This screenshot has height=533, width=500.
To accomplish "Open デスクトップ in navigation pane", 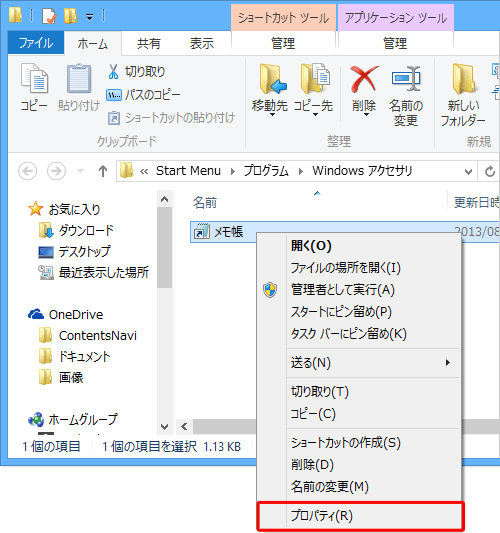I will click(75, 252).
